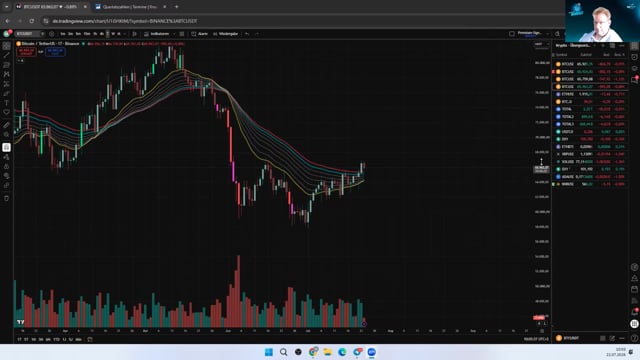
Task: Collapse the indicator legend arrow
Action: point(20,60)
